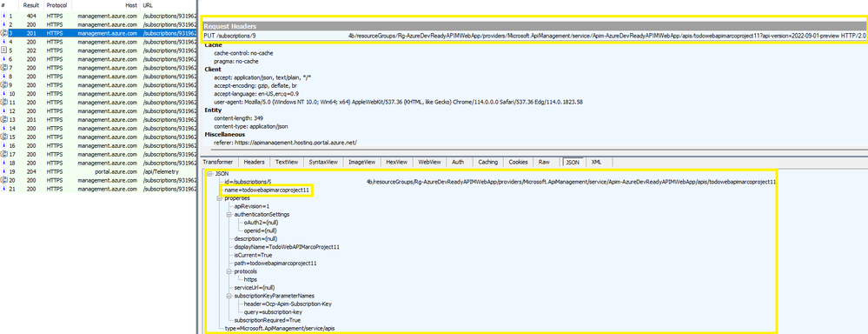Switch to the Auth tab
Image resolution: width=868 pixels, height=334 pixels.
(459, 163)
